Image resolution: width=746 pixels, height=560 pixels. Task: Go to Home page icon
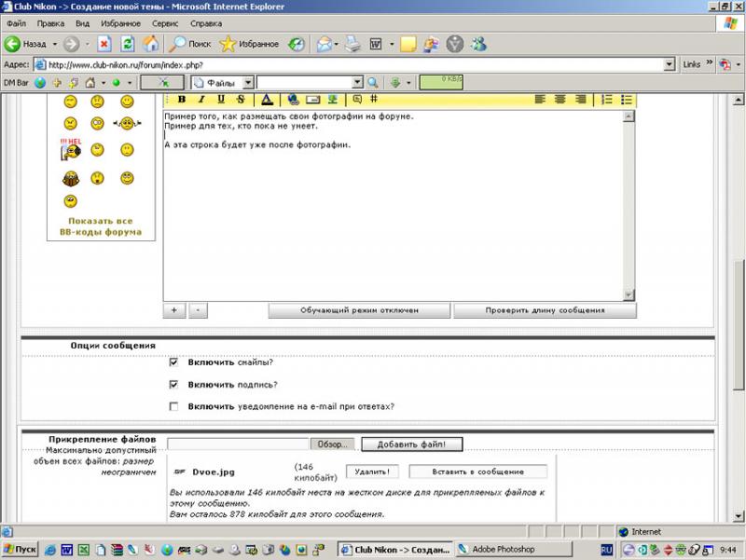pos(151,44)
